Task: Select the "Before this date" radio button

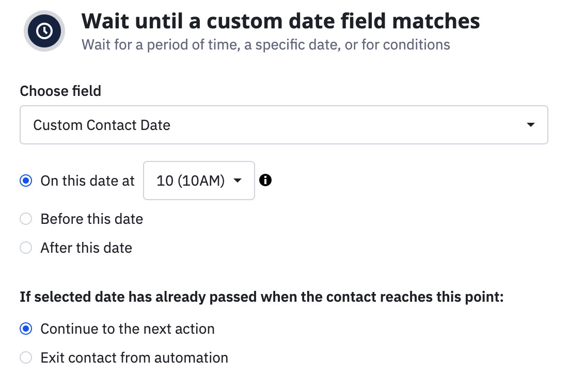Action: point(26,219)
